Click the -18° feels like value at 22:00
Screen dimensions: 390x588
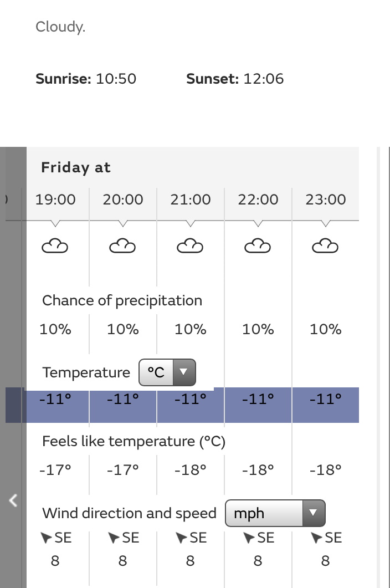(258, 471)
